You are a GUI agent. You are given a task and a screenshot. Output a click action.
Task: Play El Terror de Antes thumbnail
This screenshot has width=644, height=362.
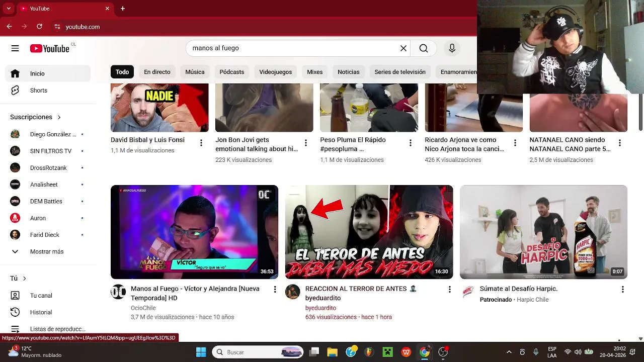click(x=369, y=232)
